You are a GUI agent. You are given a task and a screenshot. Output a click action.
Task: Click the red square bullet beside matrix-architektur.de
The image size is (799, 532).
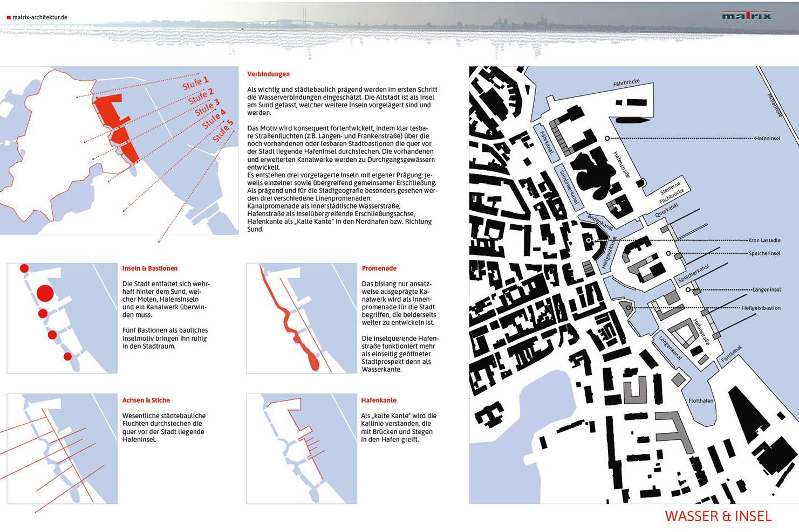9,18
